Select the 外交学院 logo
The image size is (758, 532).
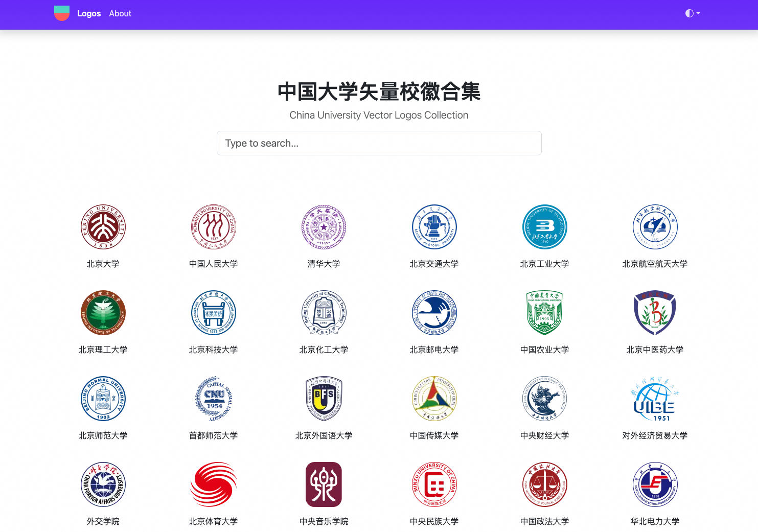103,484
